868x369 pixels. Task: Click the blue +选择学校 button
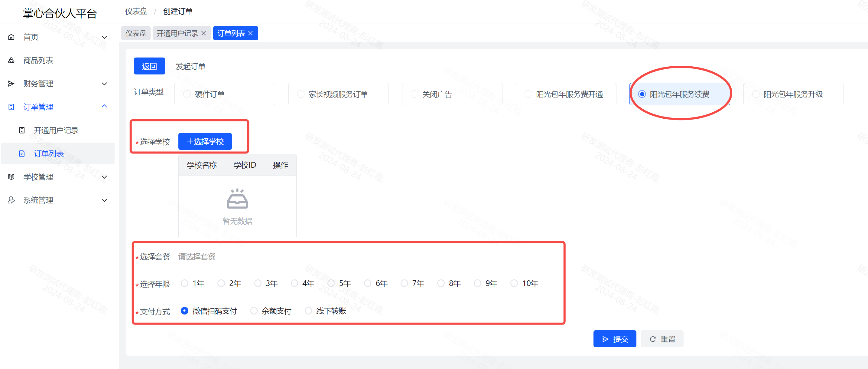click(x=205, y=141)
